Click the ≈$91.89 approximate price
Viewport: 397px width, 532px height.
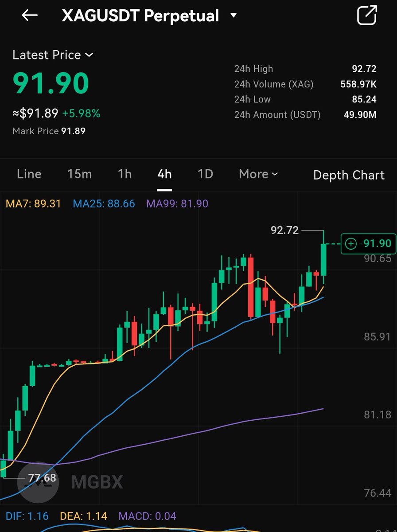click(x=35, y=113)
